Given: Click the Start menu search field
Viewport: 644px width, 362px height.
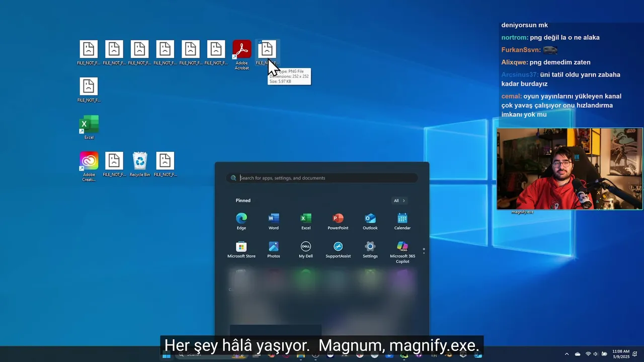Looking at the screenshot, I should (x=322, y=178).
